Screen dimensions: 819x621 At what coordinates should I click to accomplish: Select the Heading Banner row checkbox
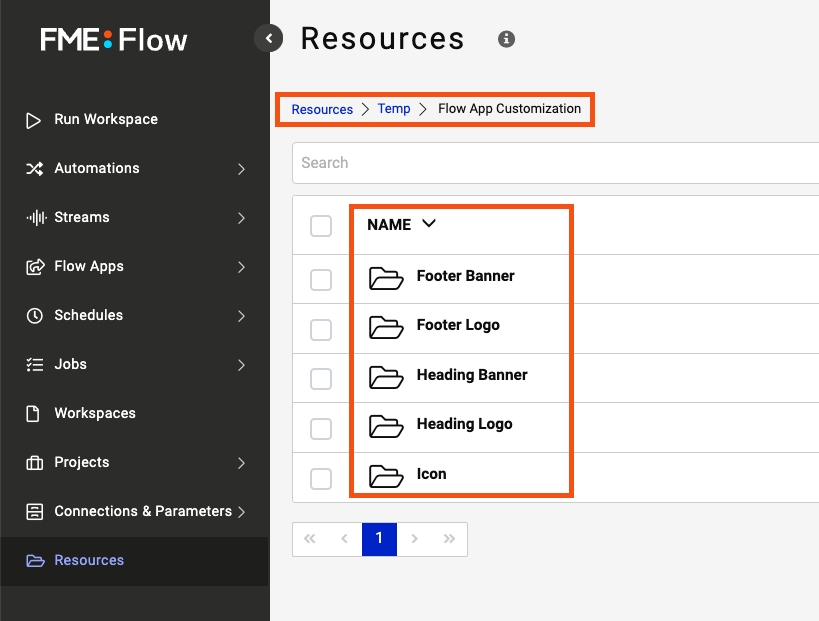coord(321,379)
